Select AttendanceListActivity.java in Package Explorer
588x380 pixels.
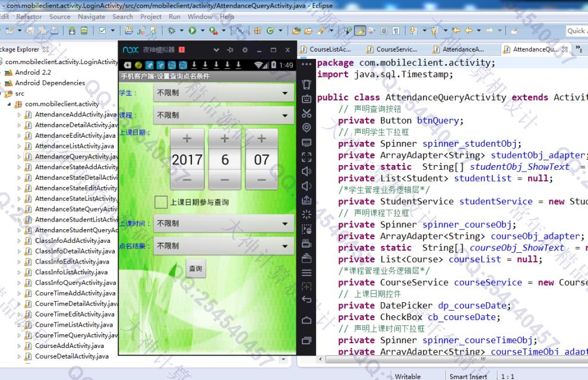74,146
